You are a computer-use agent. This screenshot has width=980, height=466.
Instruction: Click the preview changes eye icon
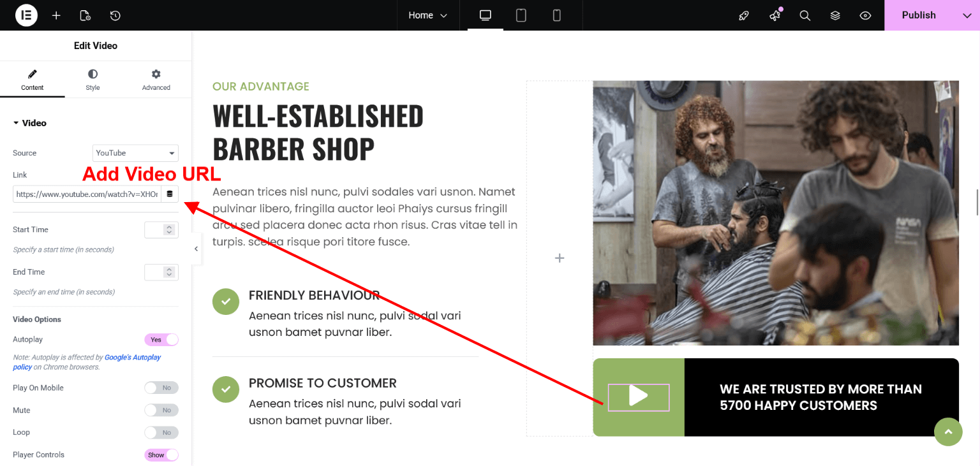coord(865,15)
